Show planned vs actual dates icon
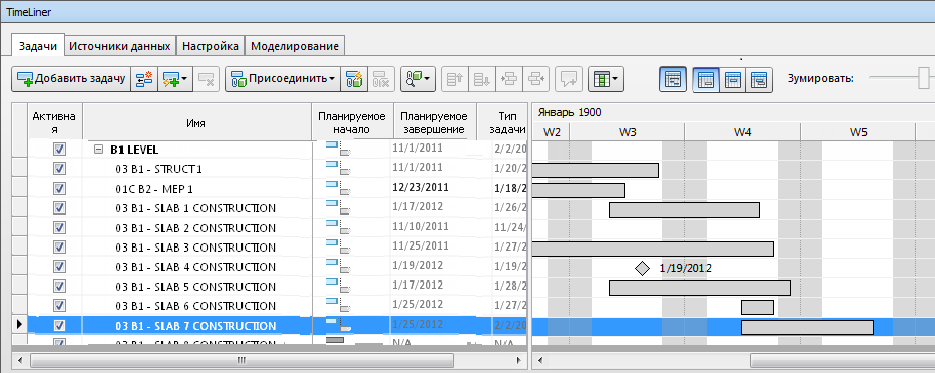935x373 pixels. (x=760, y=79)
